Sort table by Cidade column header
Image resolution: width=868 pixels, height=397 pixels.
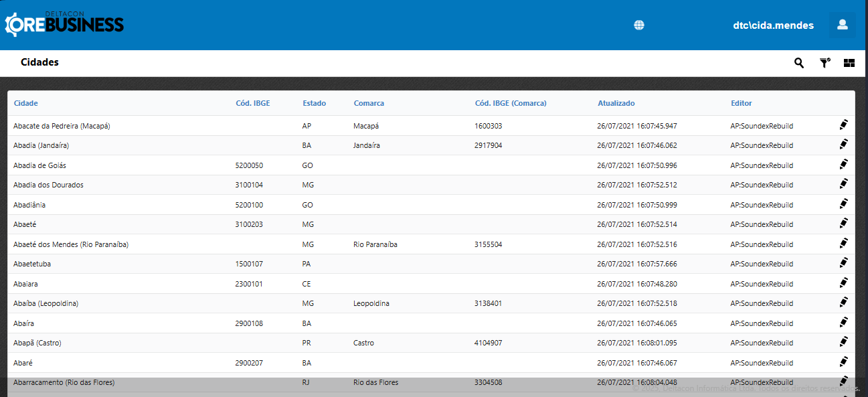pos(25,103)
